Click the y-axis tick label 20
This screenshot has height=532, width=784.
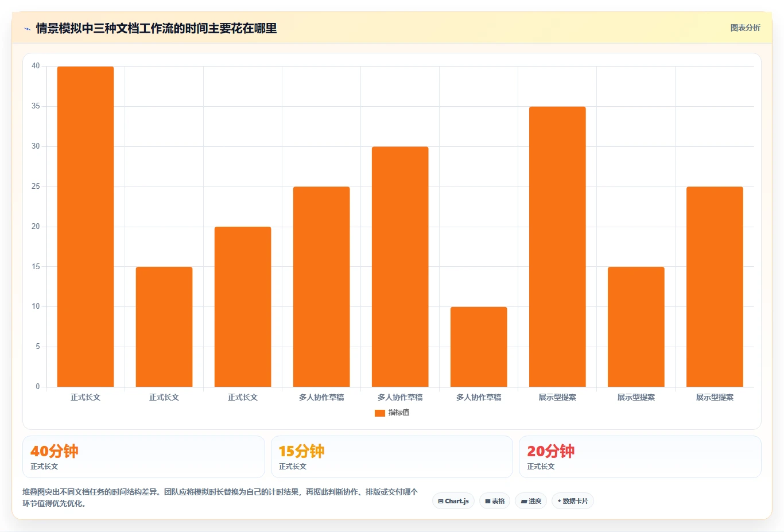click(x=36, y=227)
